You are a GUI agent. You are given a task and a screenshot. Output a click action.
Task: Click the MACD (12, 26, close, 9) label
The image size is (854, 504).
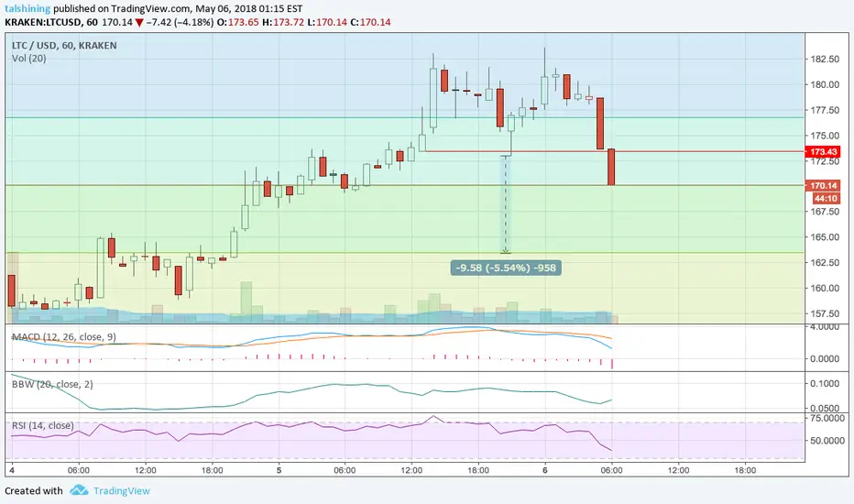click(64, 336)
